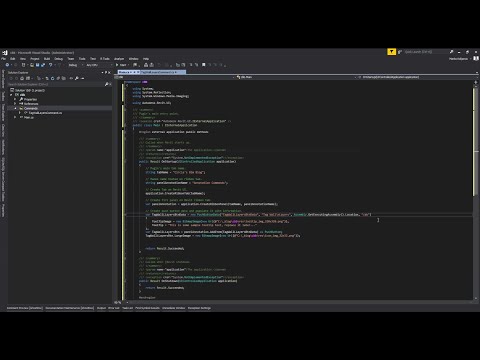The width and height of the screenshot is (480, 360).
Task: Open the Any CPU platform dropdown
Action: pos(98,65)
